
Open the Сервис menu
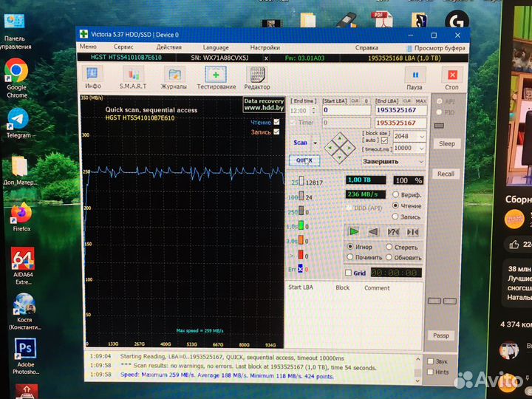pos(123,47)
